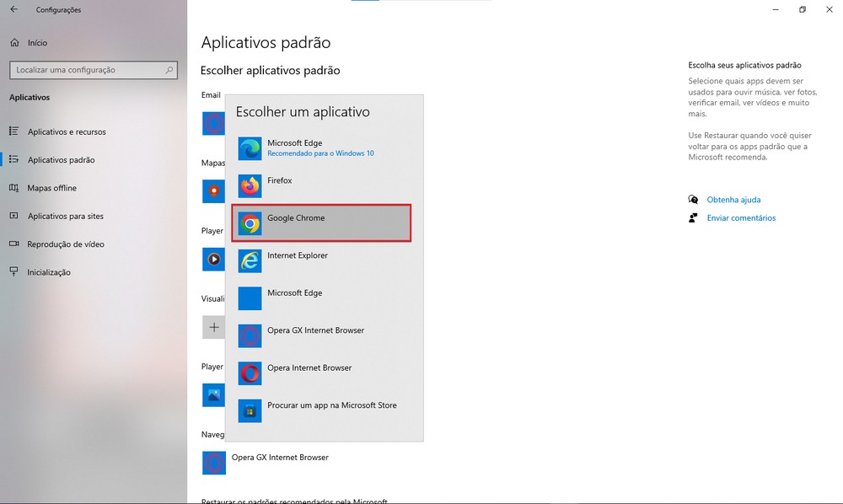
Task: Click the Obtenha ajuda chat icon
Action: [693, 200]
